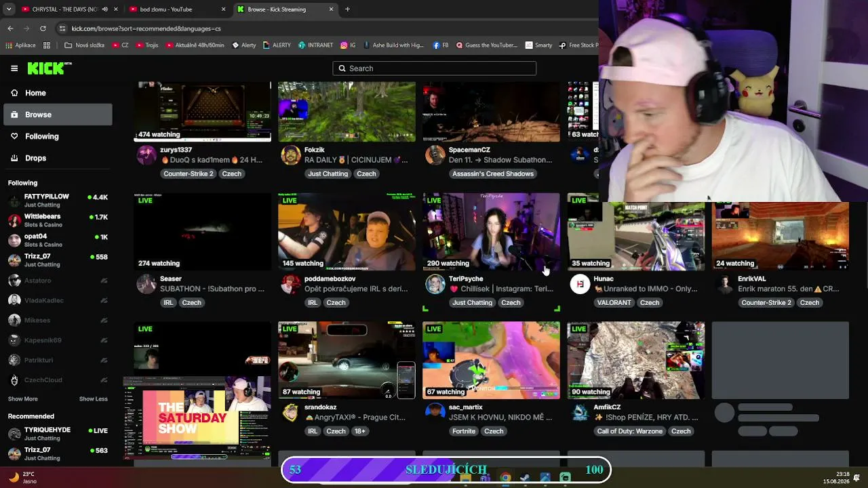Click the Call of Duty: Warzone tag

[x=630, y=431]
